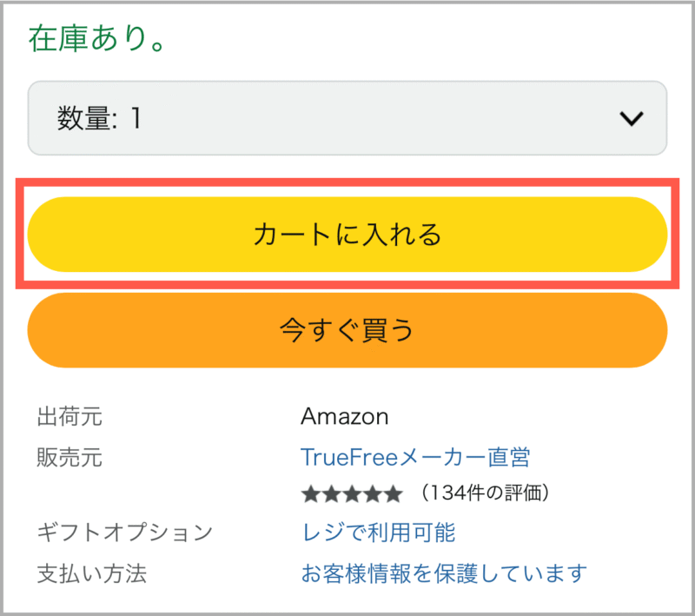This screenshot has height=616, width=695.
Task: Buy immediately with 今すぐ買う button
Action: (x=347, y=330)
